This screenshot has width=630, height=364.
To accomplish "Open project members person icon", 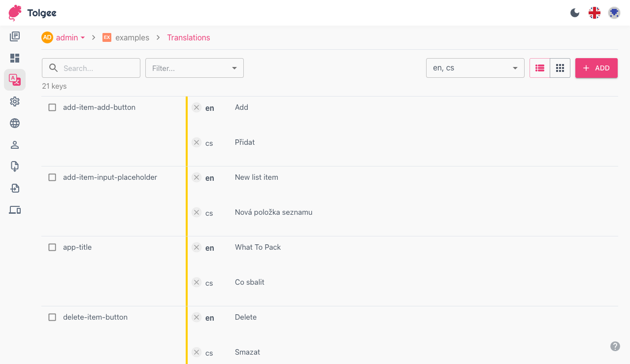I will [15, 145].
